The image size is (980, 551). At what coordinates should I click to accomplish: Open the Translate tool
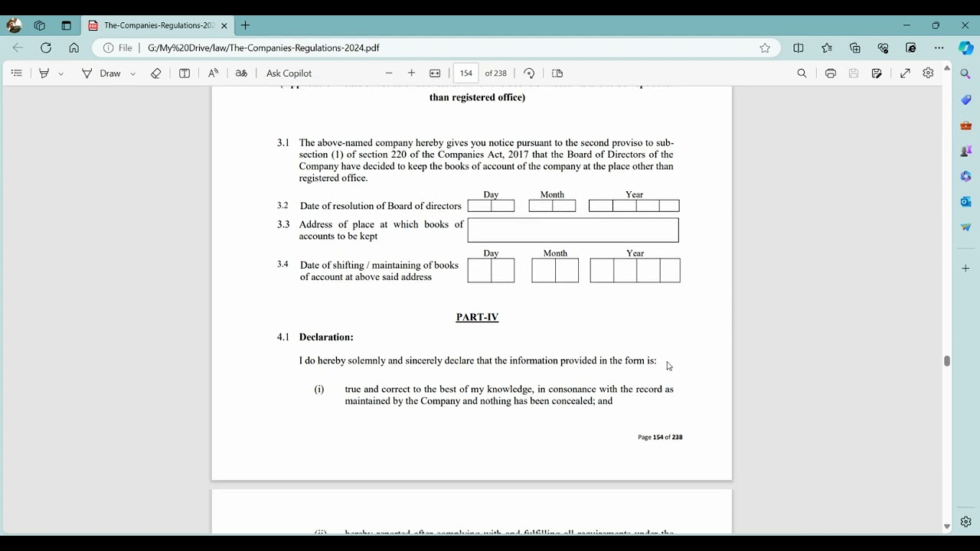241,73
